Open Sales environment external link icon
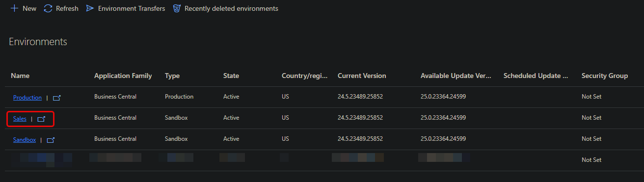 42,119
